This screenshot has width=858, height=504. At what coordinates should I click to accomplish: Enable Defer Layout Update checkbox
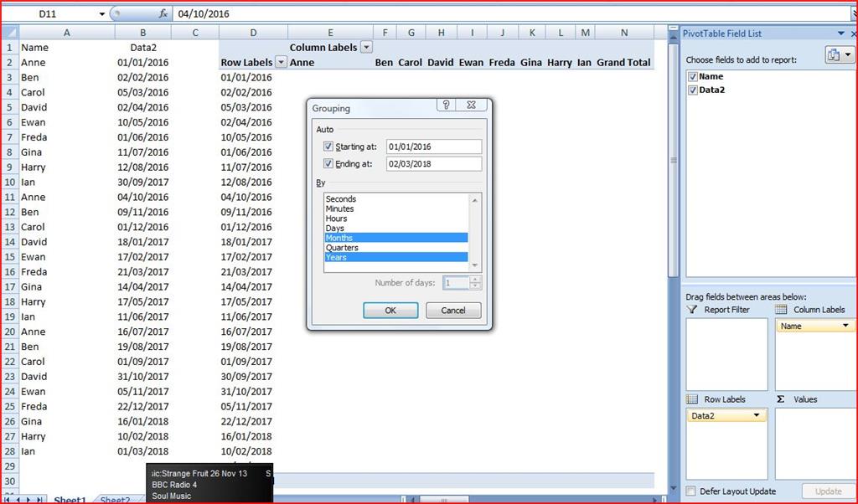click(x=691, y=491)
